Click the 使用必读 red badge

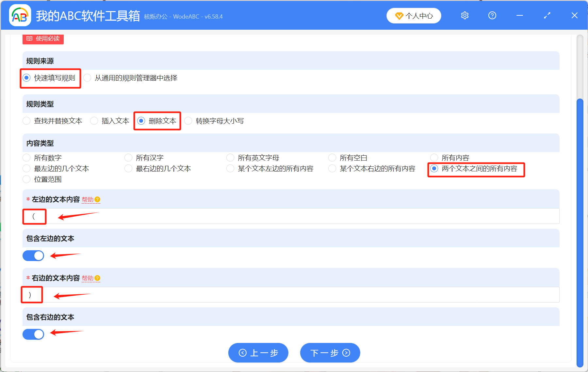(43, 39)
